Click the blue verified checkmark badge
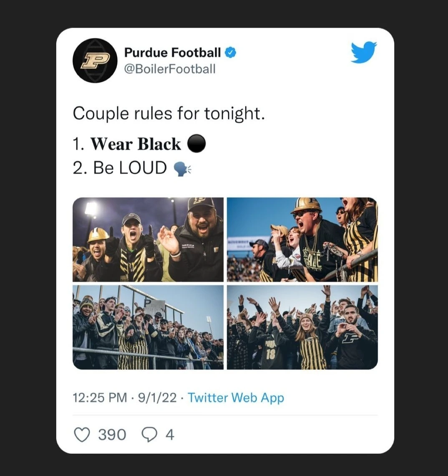 [231, 53]
